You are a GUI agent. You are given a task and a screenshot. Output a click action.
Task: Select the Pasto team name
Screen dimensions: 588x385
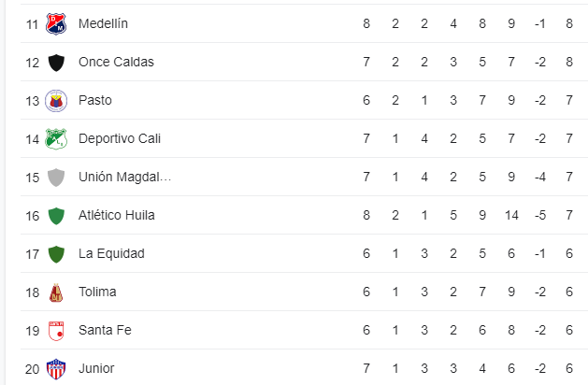point(95,100)
